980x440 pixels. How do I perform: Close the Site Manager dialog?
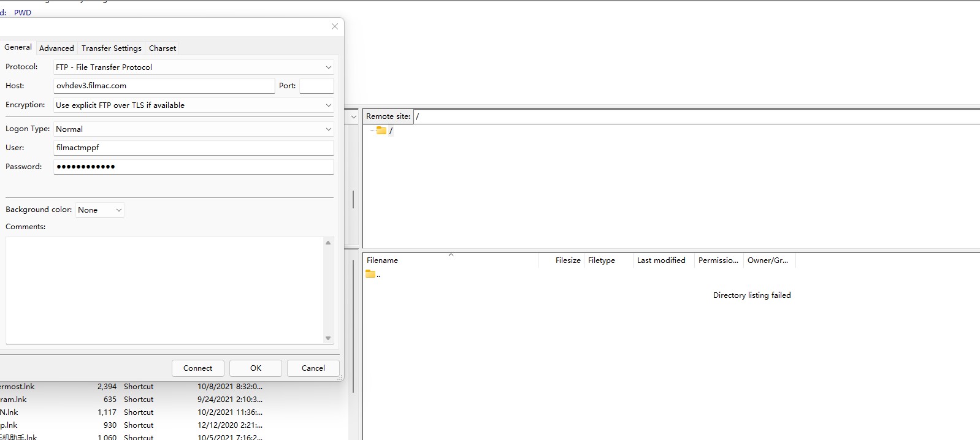pyautogui.click(x=335, y=26)
